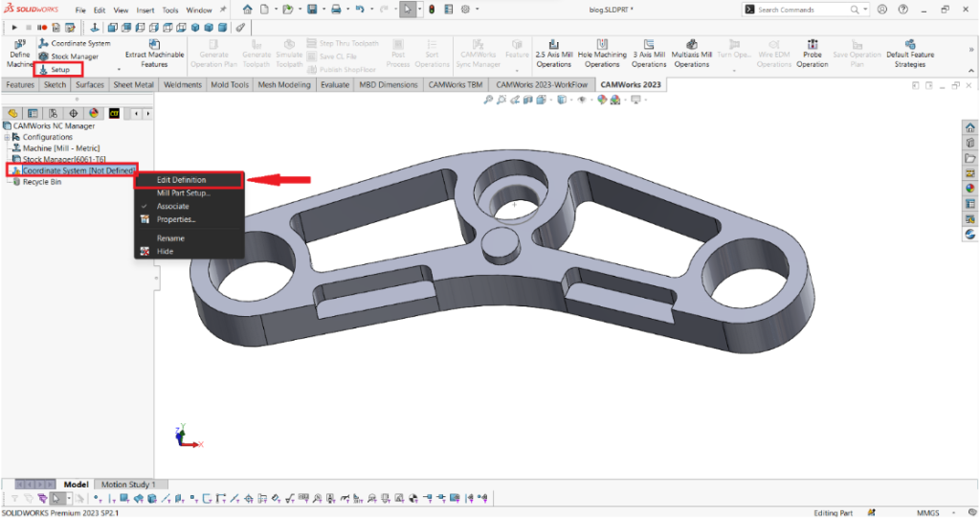Open the Motion Study 1 tab

(128, 485)
